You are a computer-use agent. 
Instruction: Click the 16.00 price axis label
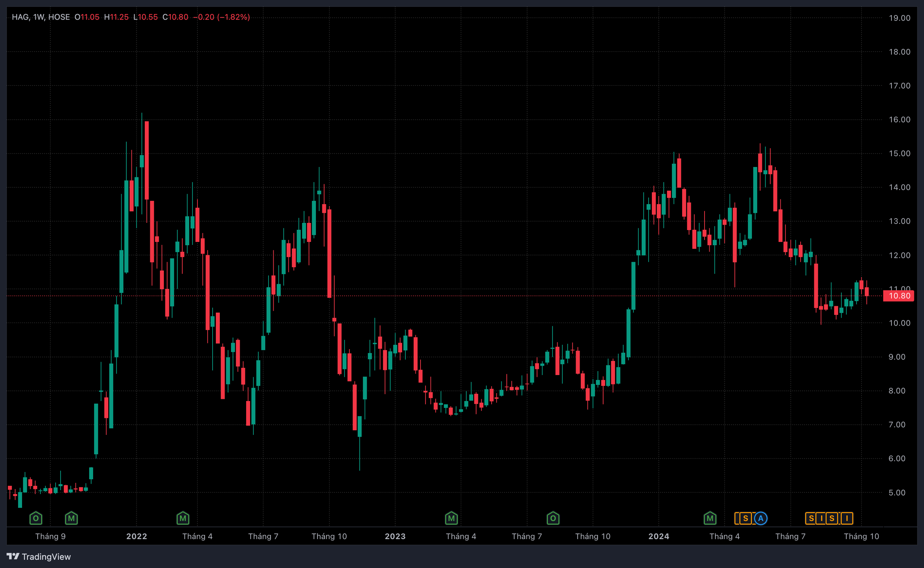[x=899, y=119]
